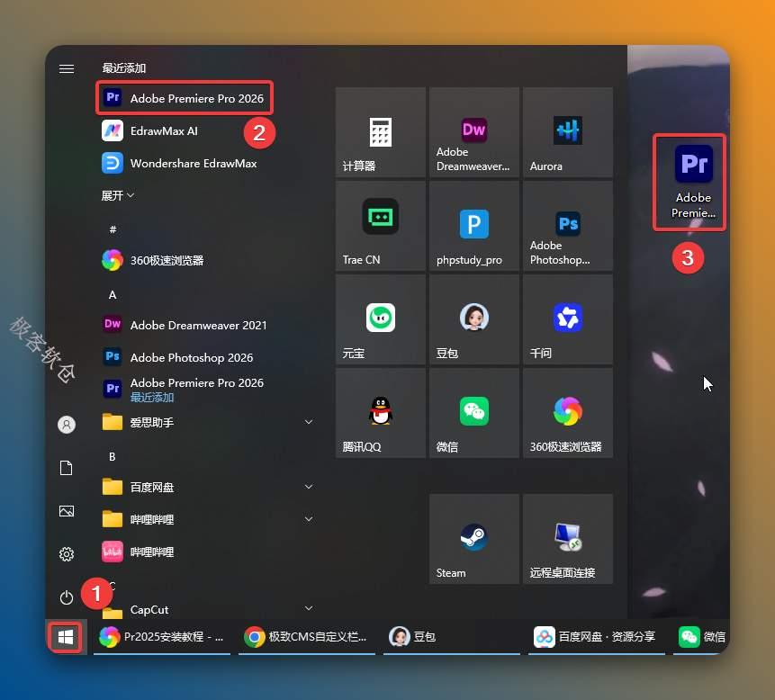Viewport: 775px width, 700px height.
Task: Switch to 豆包 taskbar item
Action: pyautogui.click(x=451, y=637)
